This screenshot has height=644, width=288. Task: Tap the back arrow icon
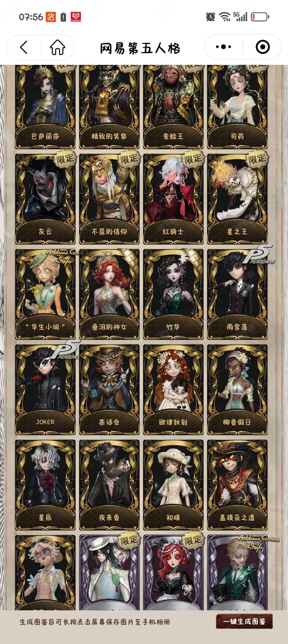coord(24,47)
